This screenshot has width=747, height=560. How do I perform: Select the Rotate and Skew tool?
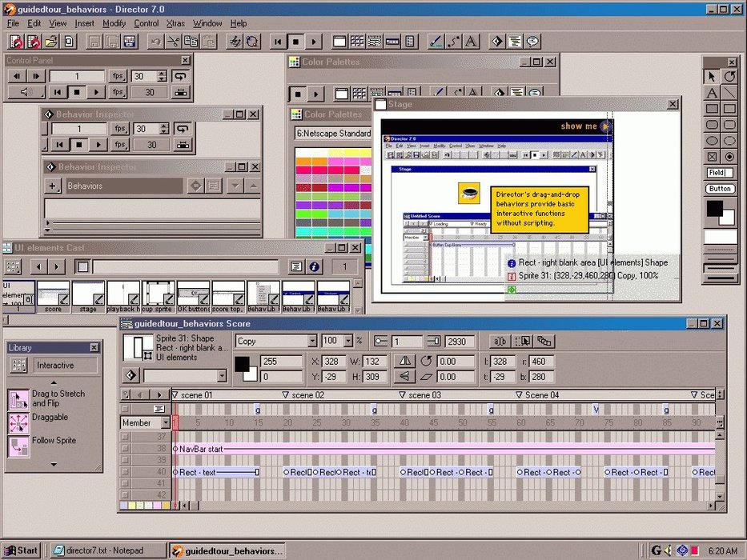point(729,76)
